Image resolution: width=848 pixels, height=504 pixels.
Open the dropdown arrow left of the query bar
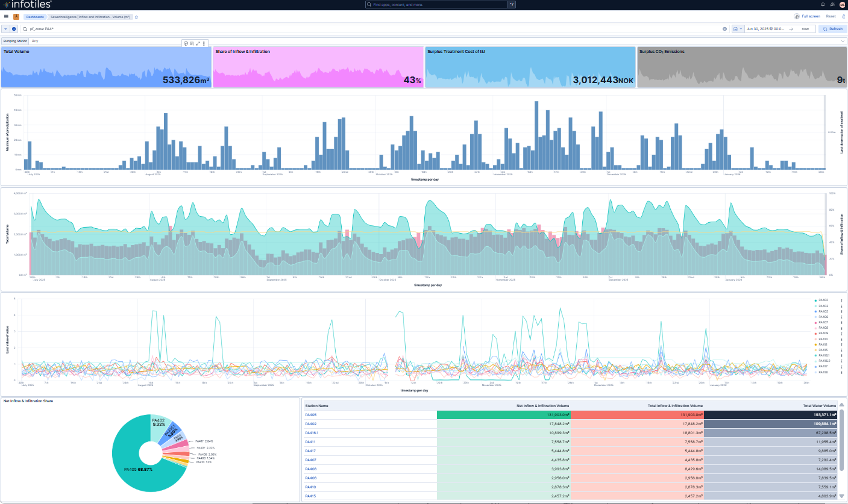click(5, 28)
